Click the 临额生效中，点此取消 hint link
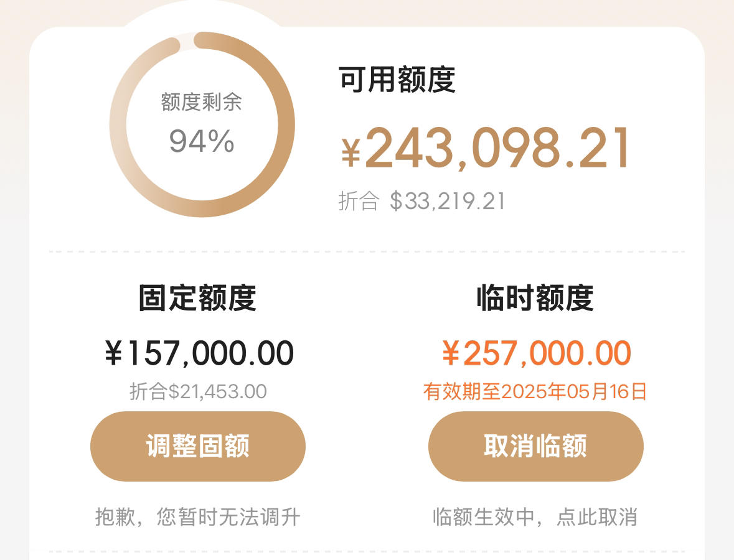 point(535,517)
